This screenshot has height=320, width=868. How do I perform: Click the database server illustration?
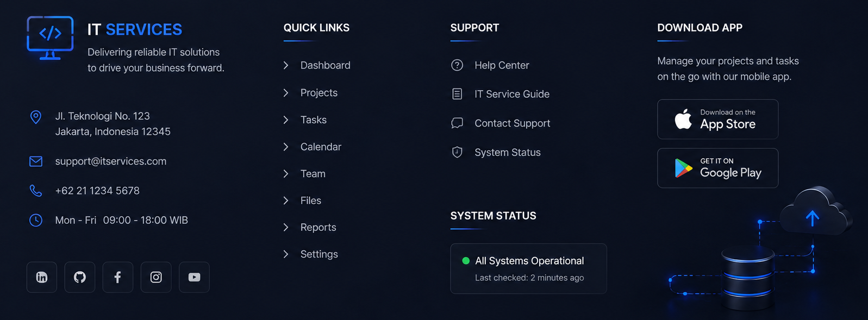[x=748, y=277]
